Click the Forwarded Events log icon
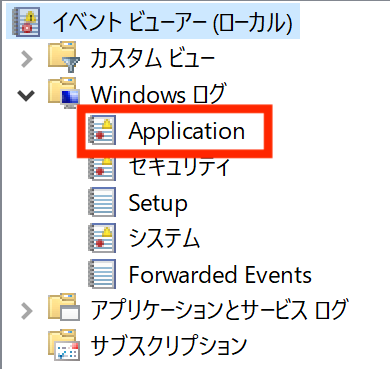 [x=102, y=274]
